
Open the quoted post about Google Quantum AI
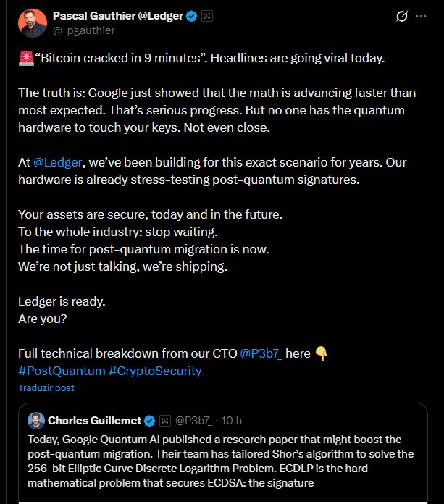[221, 461]
